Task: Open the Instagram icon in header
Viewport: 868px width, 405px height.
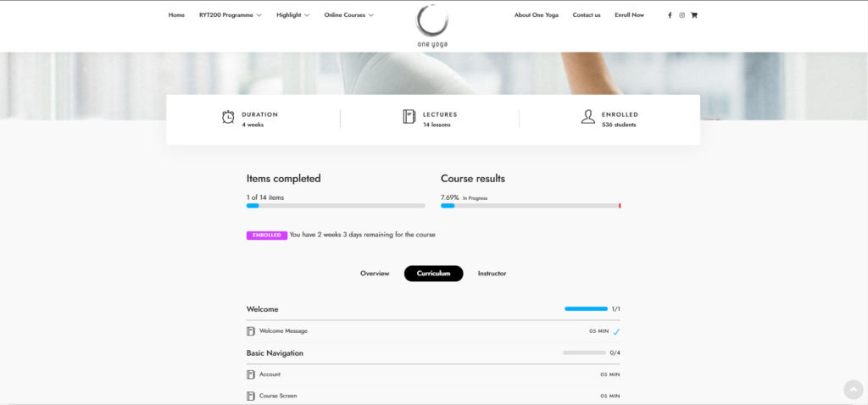Action: click(x=682, y=15)
